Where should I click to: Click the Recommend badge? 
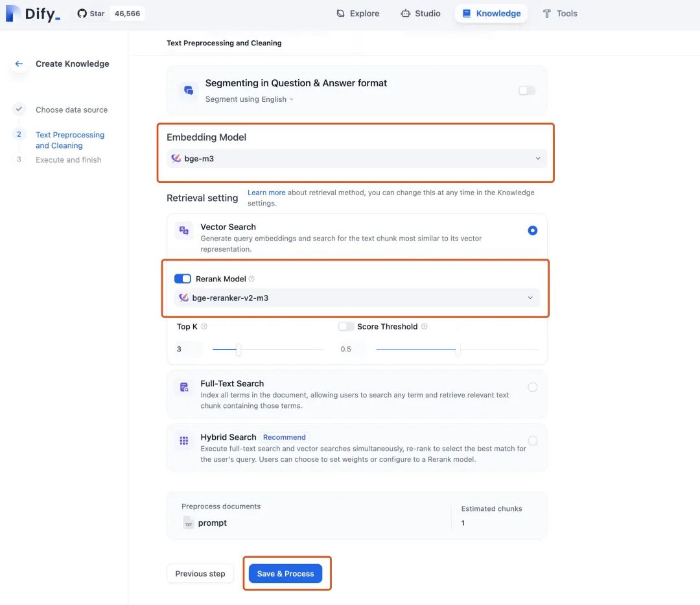[285, 437]
